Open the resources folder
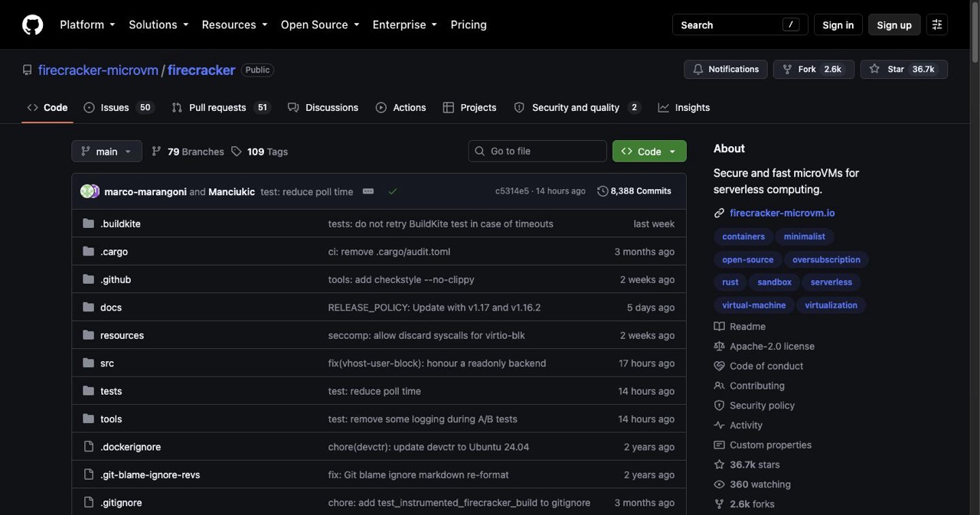 coord(122,335)
